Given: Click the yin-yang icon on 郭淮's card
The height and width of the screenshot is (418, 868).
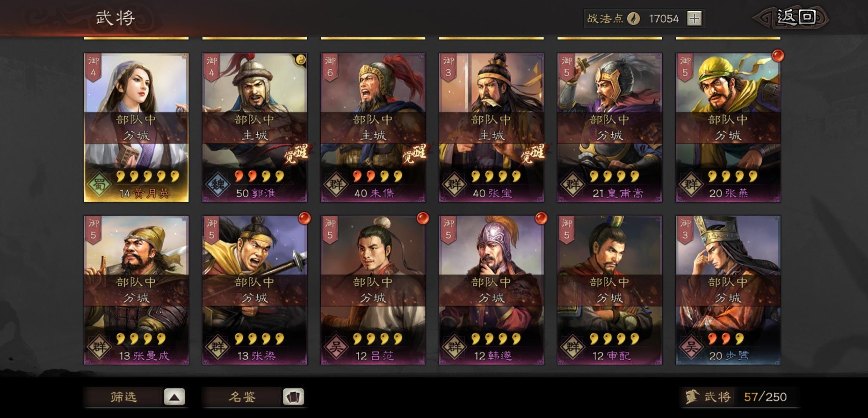Looking at the screenshot, I should coord(300,60).
